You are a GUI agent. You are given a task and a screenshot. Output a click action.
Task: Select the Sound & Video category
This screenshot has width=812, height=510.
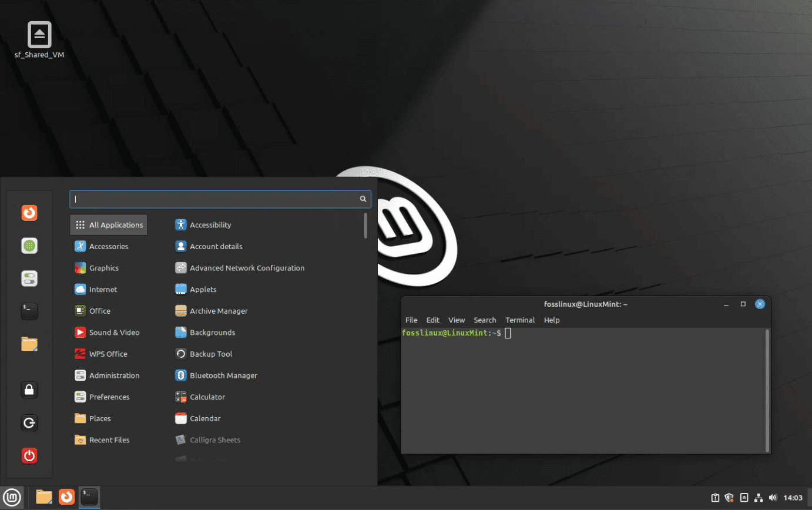(x=107, y=332)
